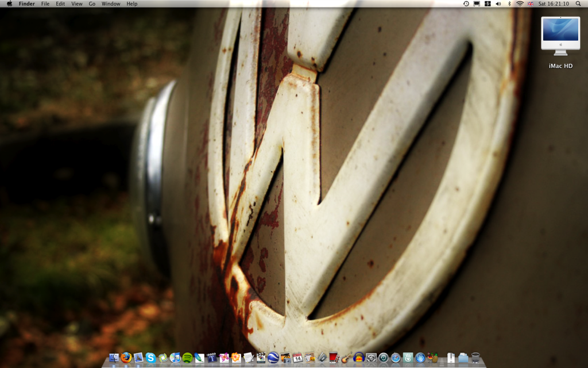Open the Trash

coord(475,358)
